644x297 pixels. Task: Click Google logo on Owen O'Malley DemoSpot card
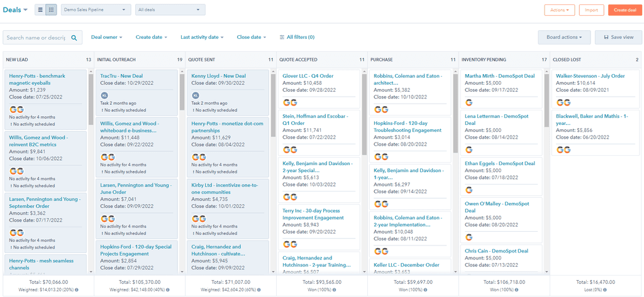point(469,237)
